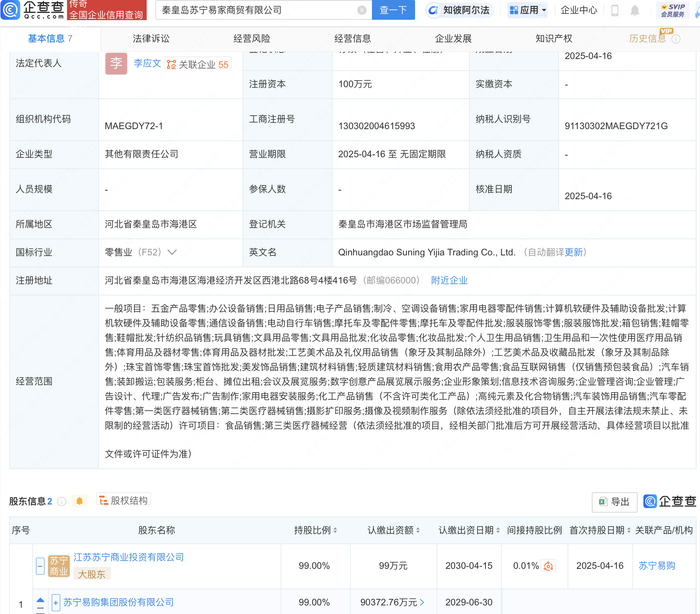Open the mobile app phone icon

pyautogui.click(x=615, y=10)
